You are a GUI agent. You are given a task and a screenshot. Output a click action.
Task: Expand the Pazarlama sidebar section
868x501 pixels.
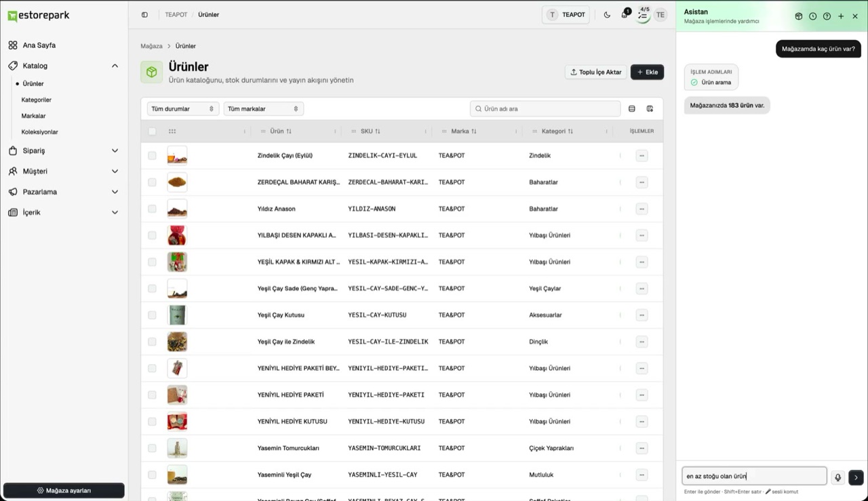[64, 192]
